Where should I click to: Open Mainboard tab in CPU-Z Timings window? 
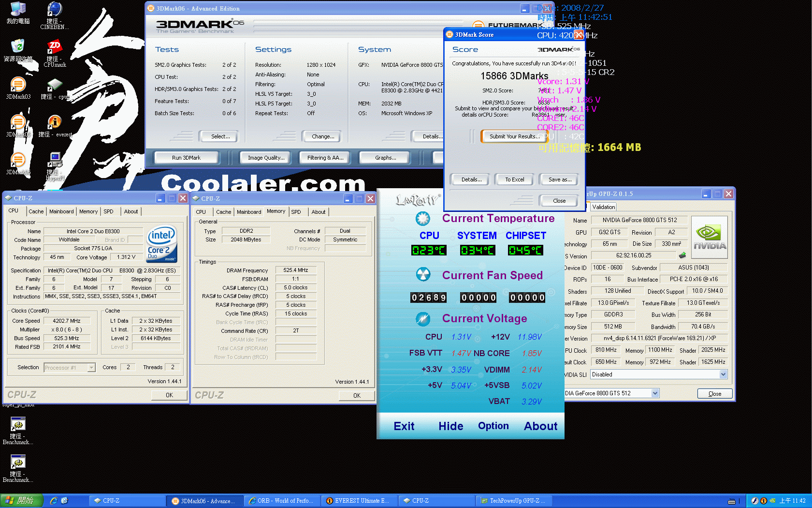249,212
